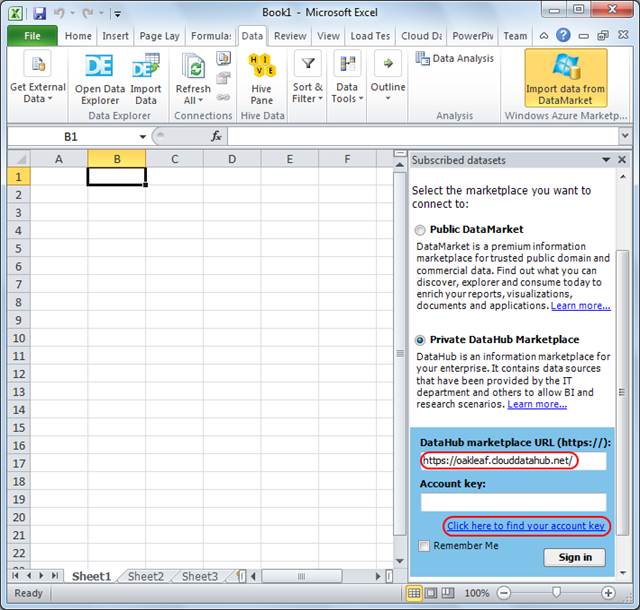Click the DataHub marketplace URL field
Image resolution: width=640 pixels, height=610 pixels.
pyautogui.click(x=513, y=461)
